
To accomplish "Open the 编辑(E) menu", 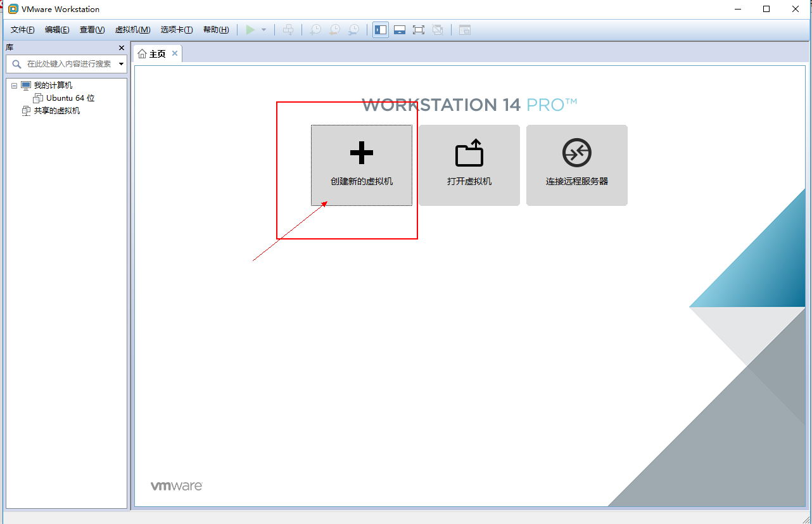I will [x=57, y=30].
